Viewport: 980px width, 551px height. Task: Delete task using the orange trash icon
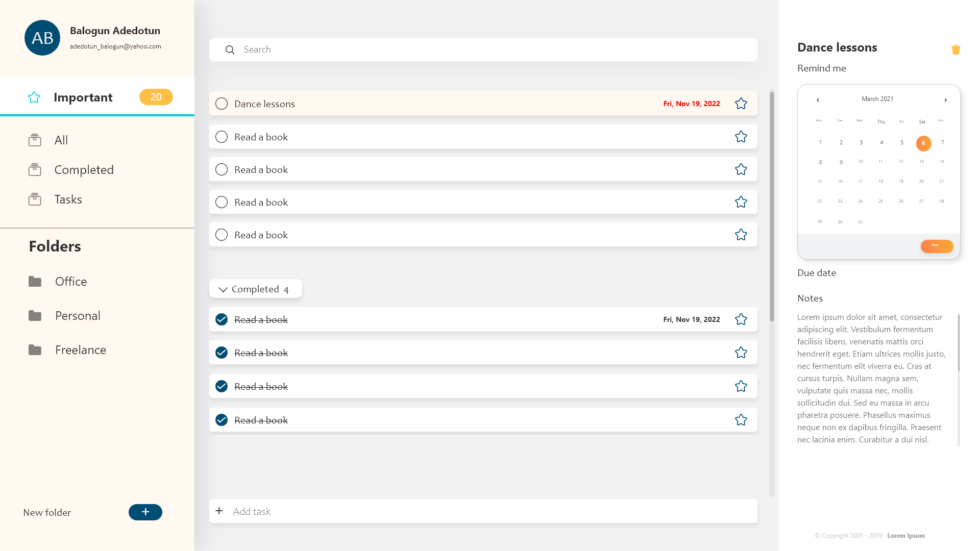[955, 49]
